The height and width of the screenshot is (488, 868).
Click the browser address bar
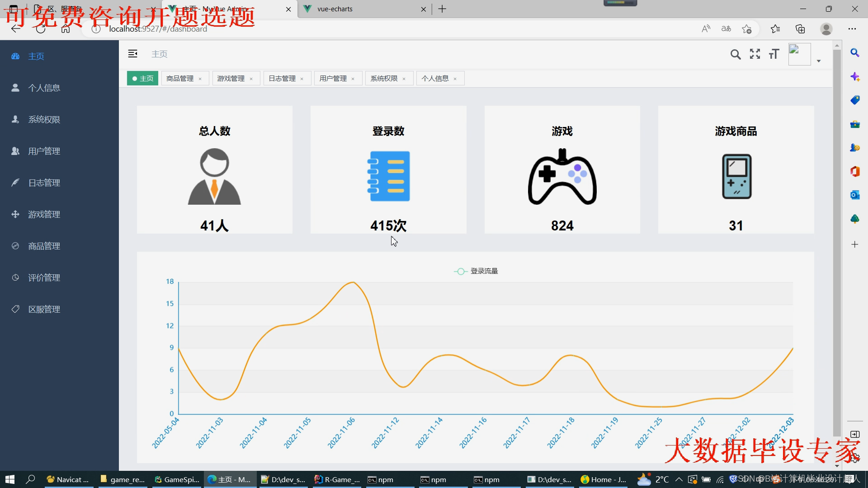pyautogui.click(x=362, y=29)
